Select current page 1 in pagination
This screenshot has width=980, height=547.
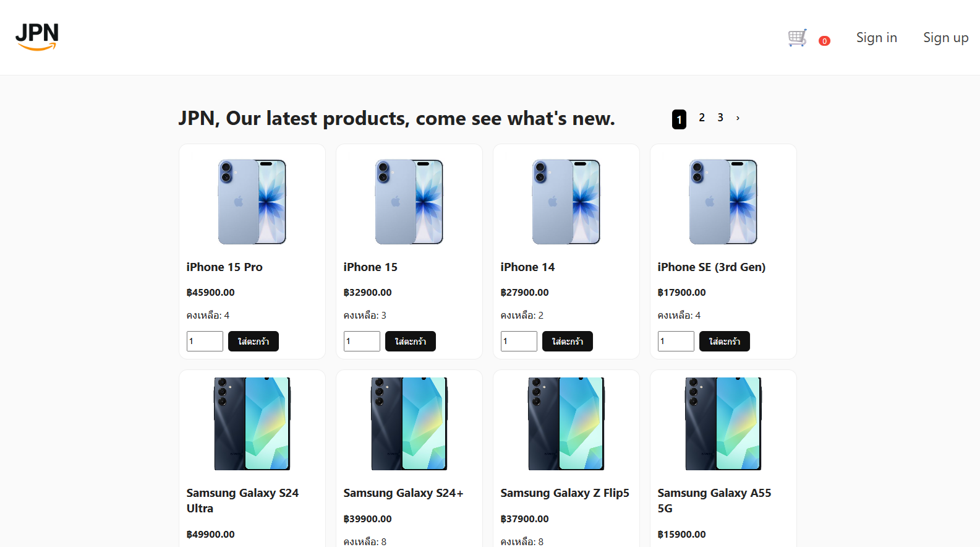[x=679, y=119]
